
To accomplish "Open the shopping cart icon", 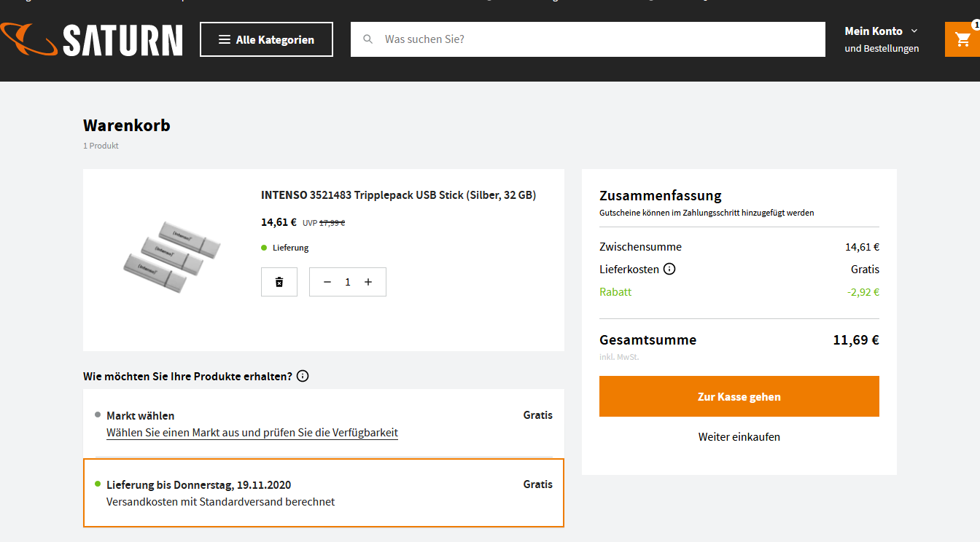I will pyautogui.click(x=962, y=39).
